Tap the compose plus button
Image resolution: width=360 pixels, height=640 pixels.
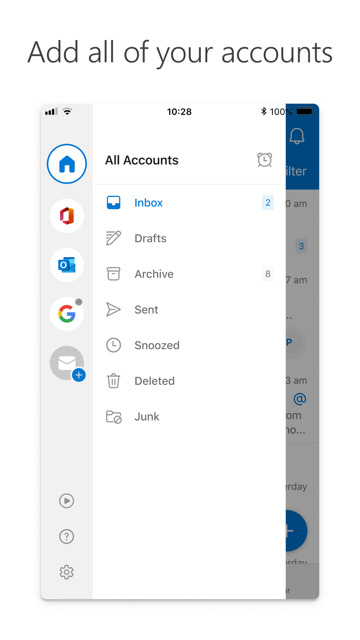point(297,531)
